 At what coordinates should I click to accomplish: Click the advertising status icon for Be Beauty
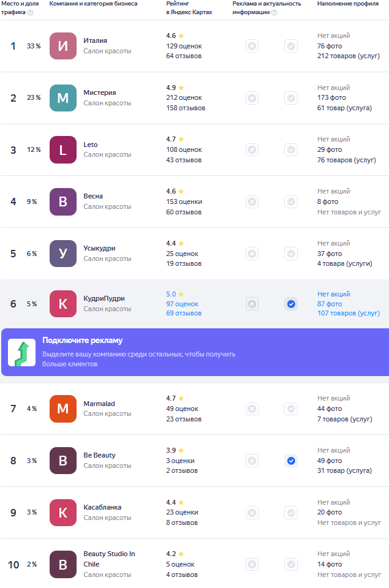(x=252, y=461)
